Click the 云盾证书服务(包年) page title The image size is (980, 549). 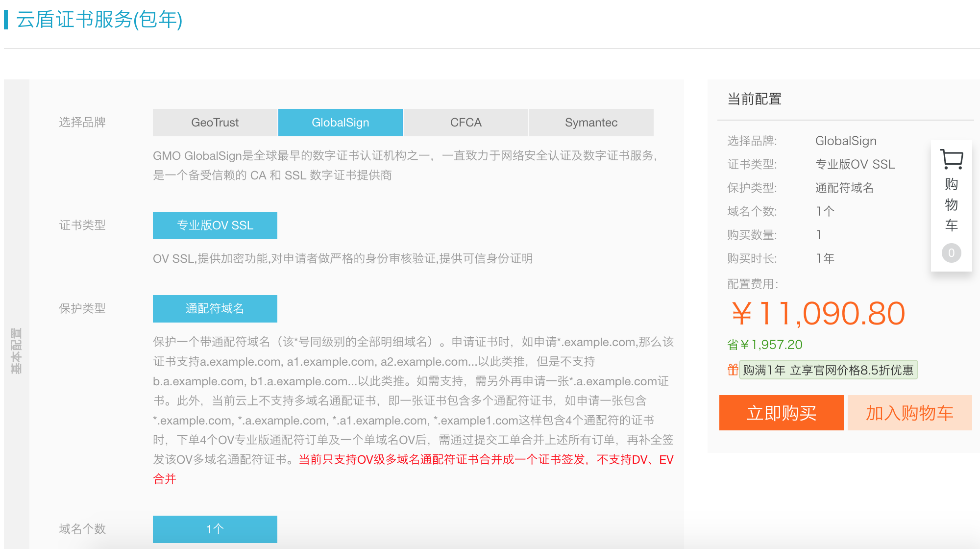tap(99, 20)
